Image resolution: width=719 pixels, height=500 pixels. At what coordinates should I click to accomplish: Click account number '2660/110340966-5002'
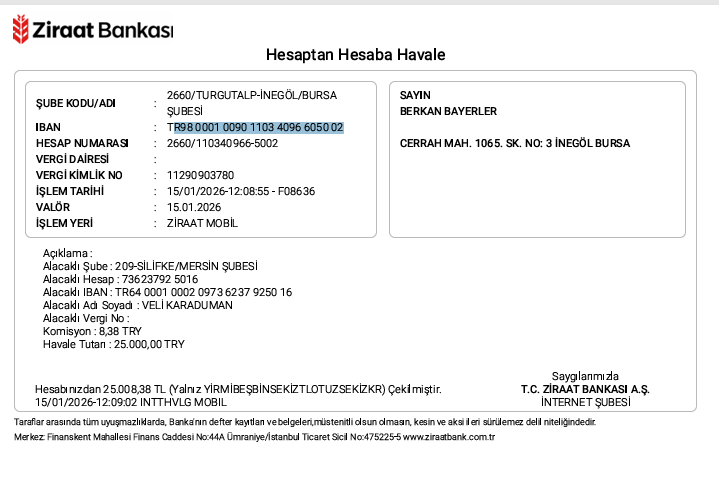222,143
